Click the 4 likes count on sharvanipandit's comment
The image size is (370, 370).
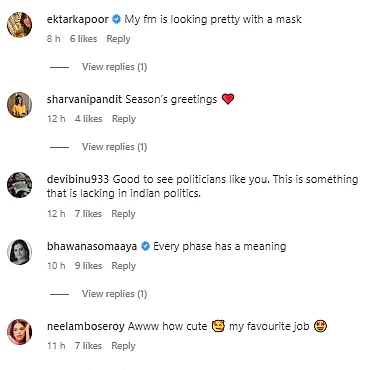click(x=88, y=119)
